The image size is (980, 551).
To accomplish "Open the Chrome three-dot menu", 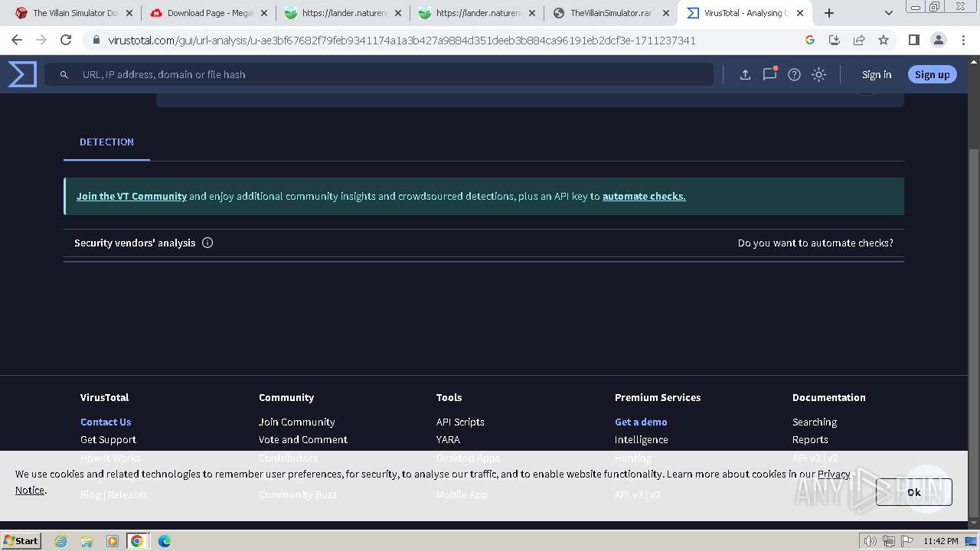I will coord(963,40).
